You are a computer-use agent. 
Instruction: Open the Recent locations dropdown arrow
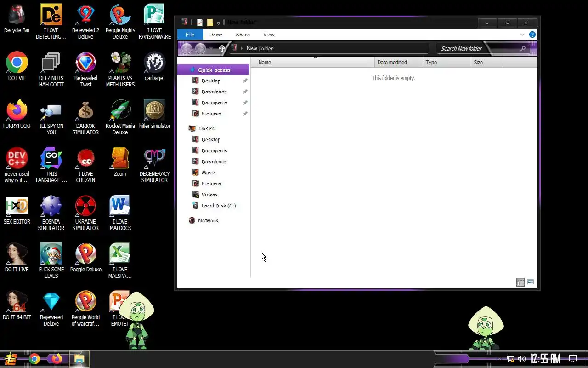click(x=211, y=48)
